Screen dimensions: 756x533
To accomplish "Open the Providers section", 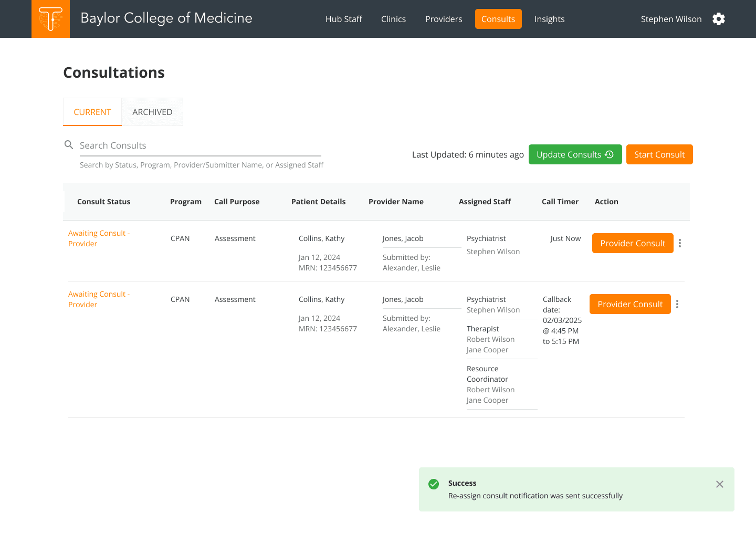I will tap(444, 19).
